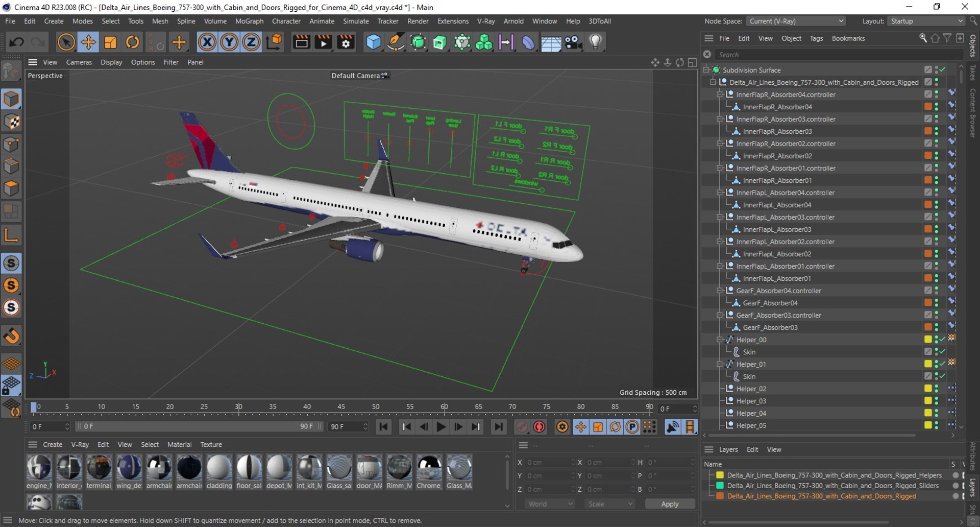Enable Points mode in left sidebar

(x=11, y=144)
